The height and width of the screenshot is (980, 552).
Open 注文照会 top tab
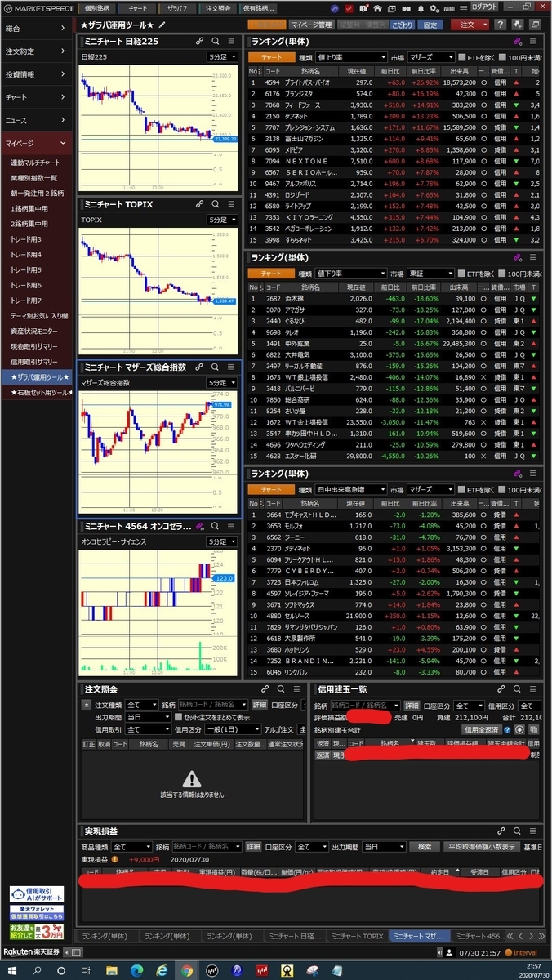tap(216, 7)
